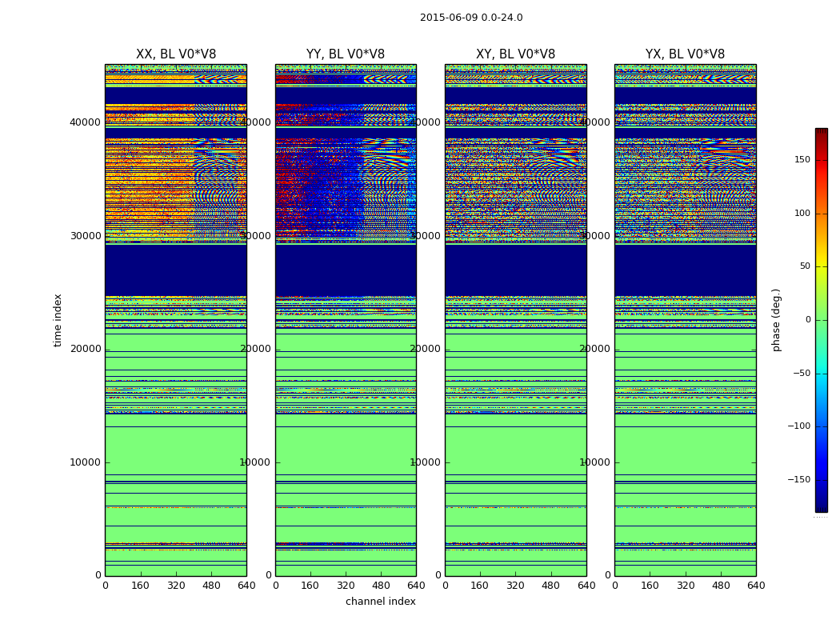Click the YX panel's large dark blue band

click(685, 270)
